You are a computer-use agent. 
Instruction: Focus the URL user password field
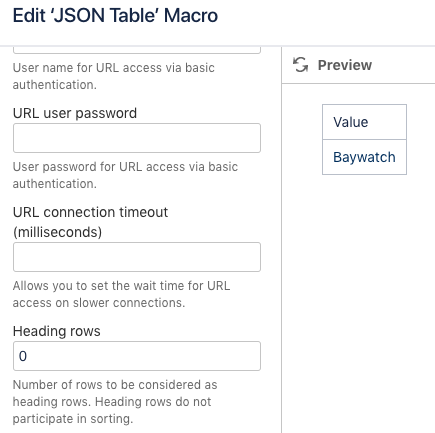(x=137, y=138)
